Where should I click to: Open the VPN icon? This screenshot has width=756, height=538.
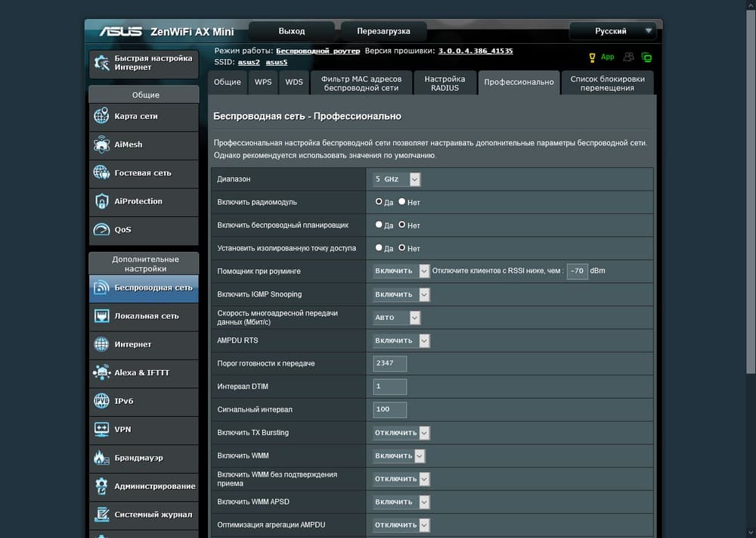click(101, 430)
